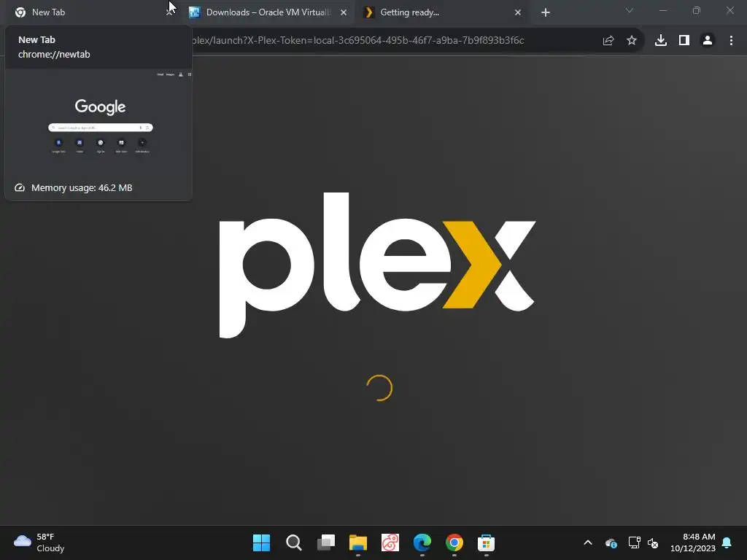Close the Downloads – Oracle VM VirtualBox tab
The image size is (747, 560).
pos(344,12)
